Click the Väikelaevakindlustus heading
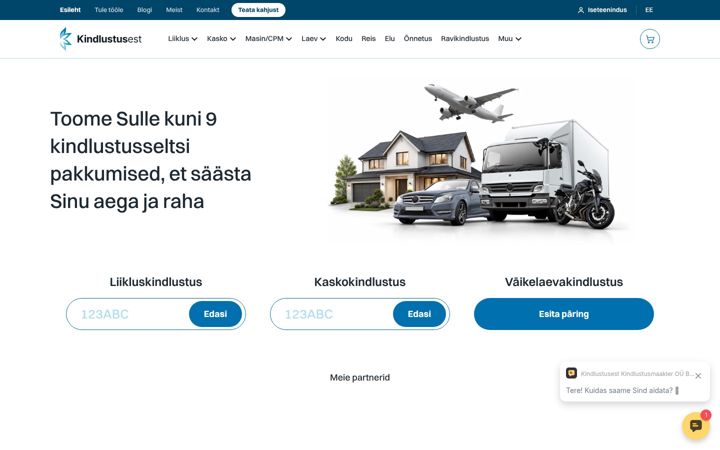720x450 pixels. (564, 282)
